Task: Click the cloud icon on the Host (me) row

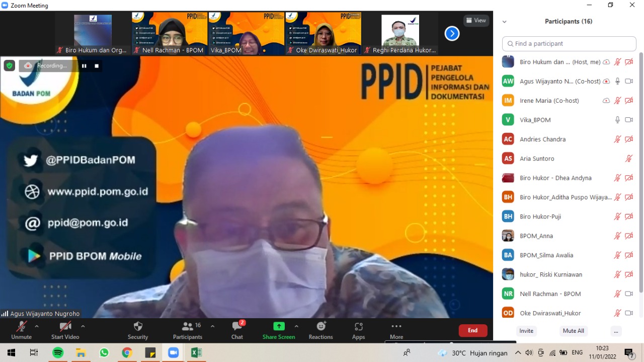Action: click(x=606, y=62)
